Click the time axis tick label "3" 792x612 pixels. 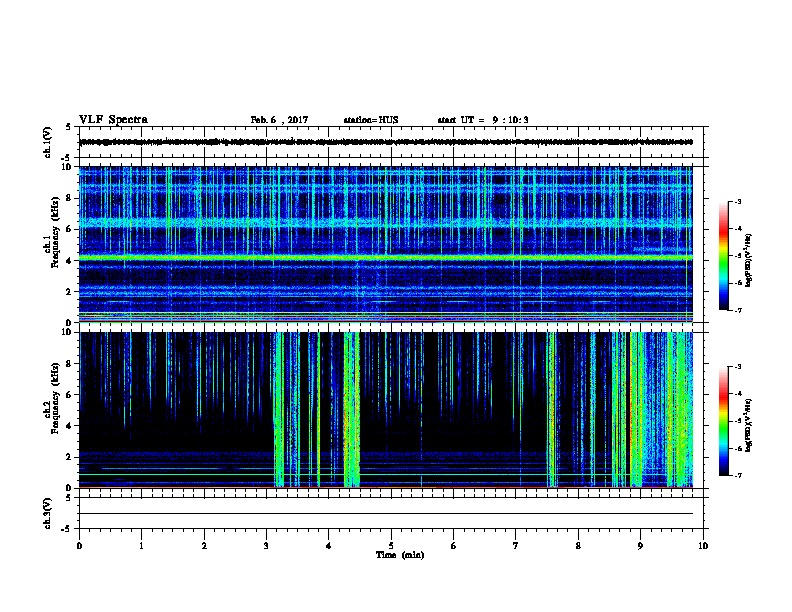[x=266, y=545]
